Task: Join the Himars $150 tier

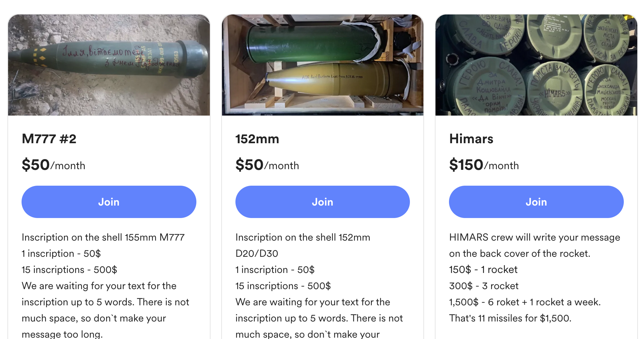Action: (536, 202)
